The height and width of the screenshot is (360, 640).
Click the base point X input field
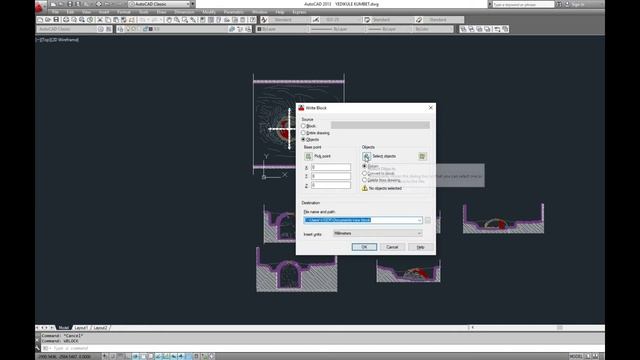coord(331,167)
